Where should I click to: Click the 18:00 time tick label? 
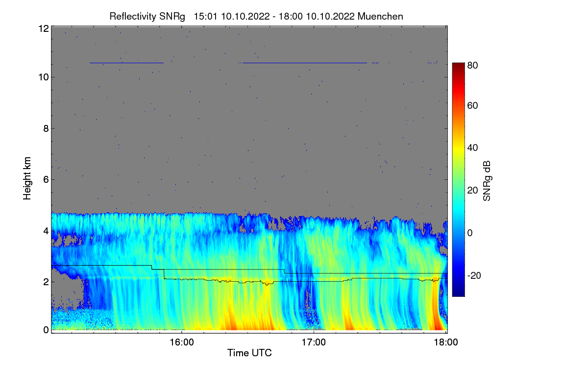click(445, 343)
